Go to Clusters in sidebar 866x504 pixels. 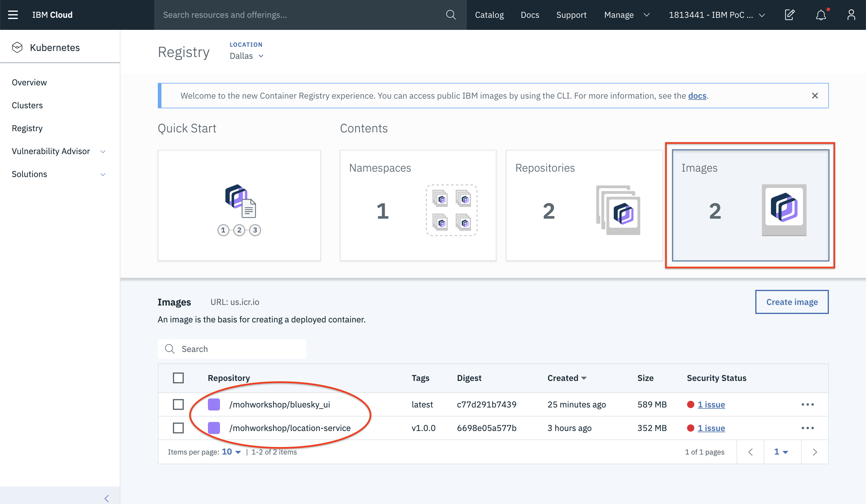[27, 106]
